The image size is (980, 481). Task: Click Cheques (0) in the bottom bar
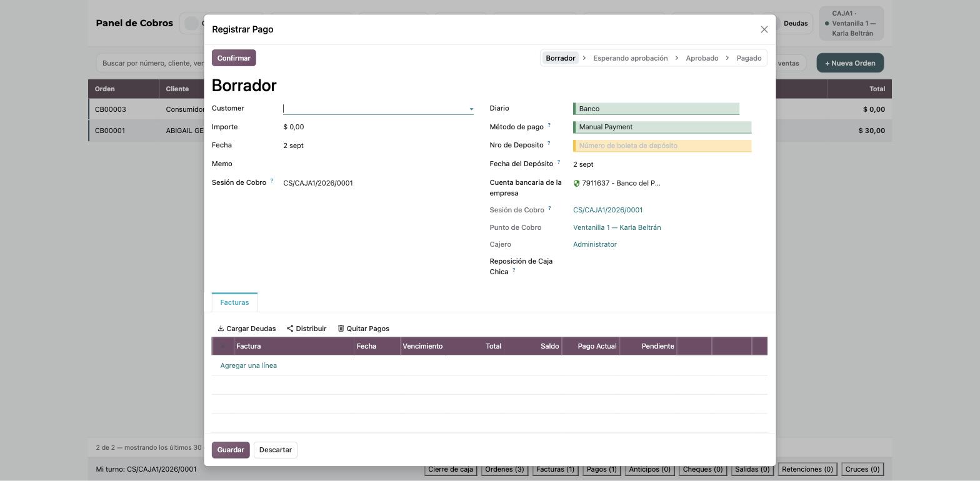702,469
